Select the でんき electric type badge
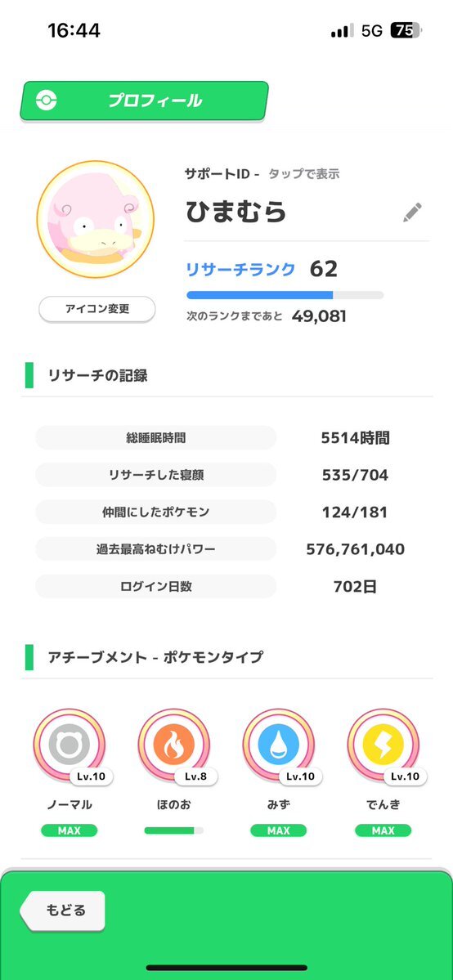 pos(383,745)
